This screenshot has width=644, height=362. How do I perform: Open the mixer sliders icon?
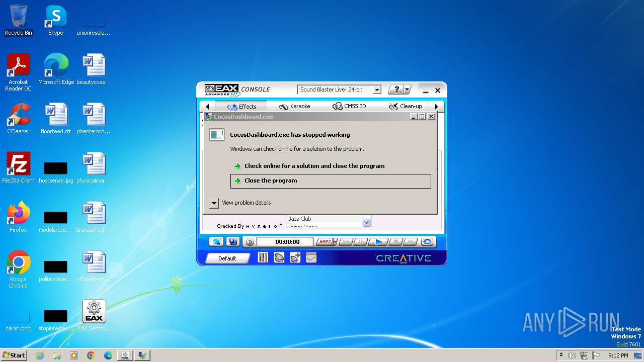[263, 258]
